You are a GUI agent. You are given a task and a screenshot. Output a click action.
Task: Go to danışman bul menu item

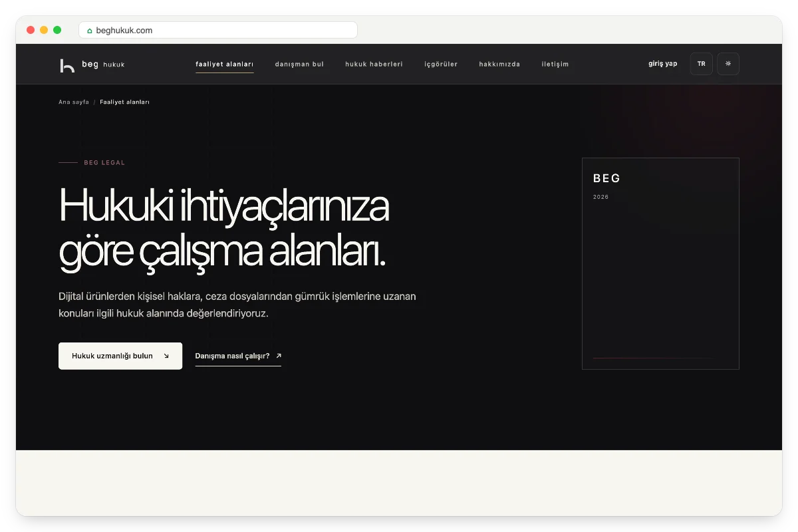299,65
